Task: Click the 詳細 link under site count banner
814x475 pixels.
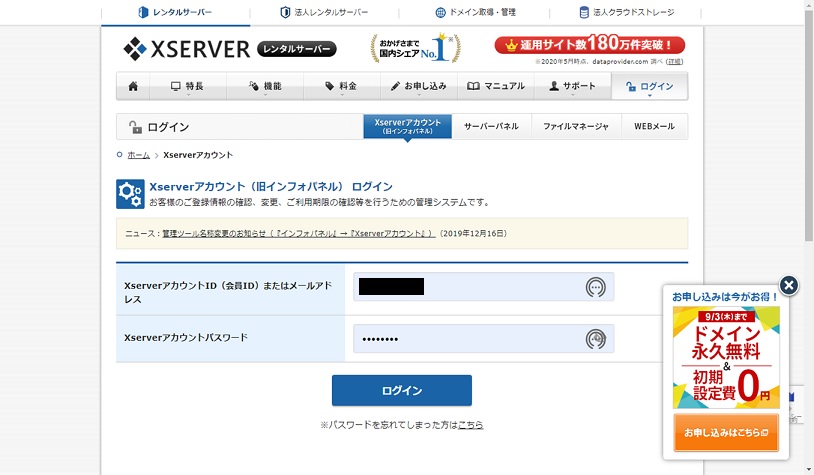Action: coord(674,61)
